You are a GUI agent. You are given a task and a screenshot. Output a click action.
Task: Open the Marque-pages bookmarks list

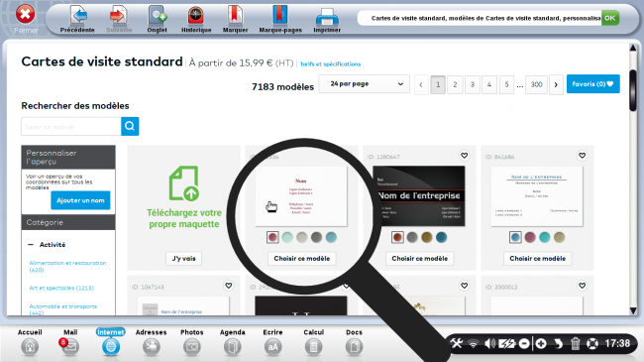pos(280,19)
